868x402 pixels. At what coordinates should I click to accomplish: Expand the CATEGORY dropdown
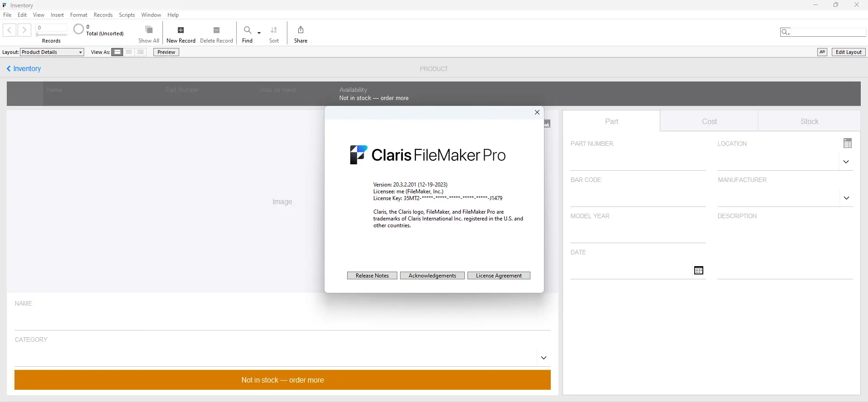(x=544, y=358)
